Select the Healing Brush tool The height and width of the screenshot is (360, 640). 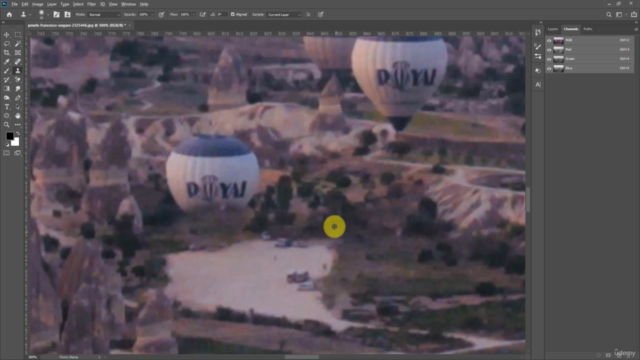18,62
